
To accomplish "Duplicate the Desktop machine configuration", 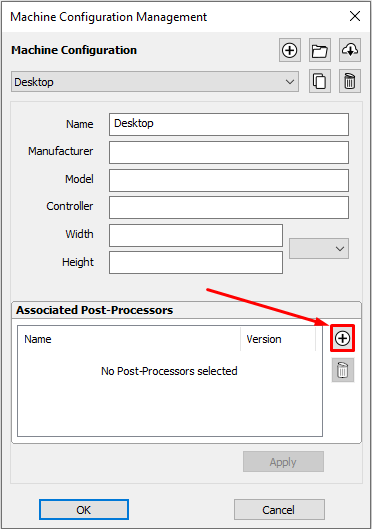I will coord(319,81).
